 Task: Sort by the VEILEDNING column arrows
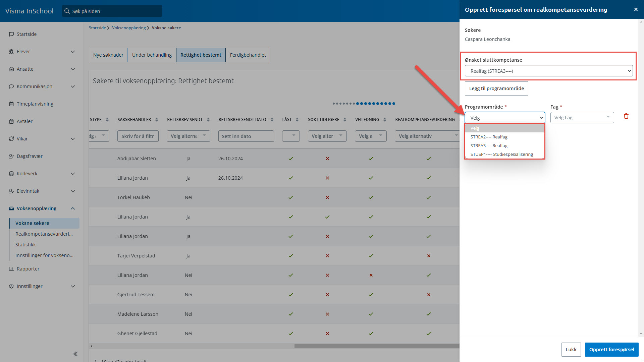[385, 120]
